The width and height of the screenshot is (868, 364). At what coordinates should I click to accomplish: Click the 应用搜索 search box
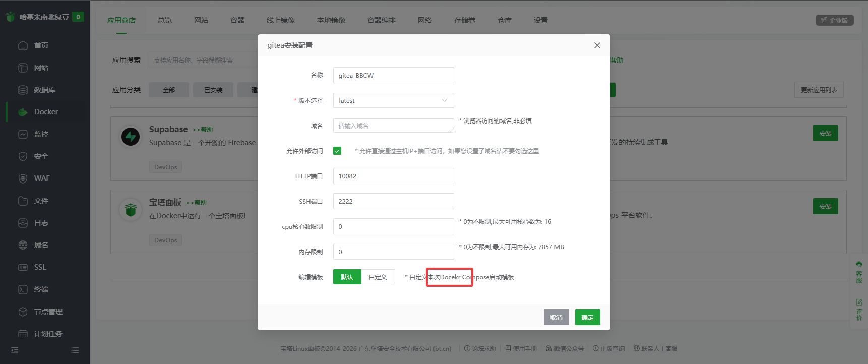[x=203, y=60]
